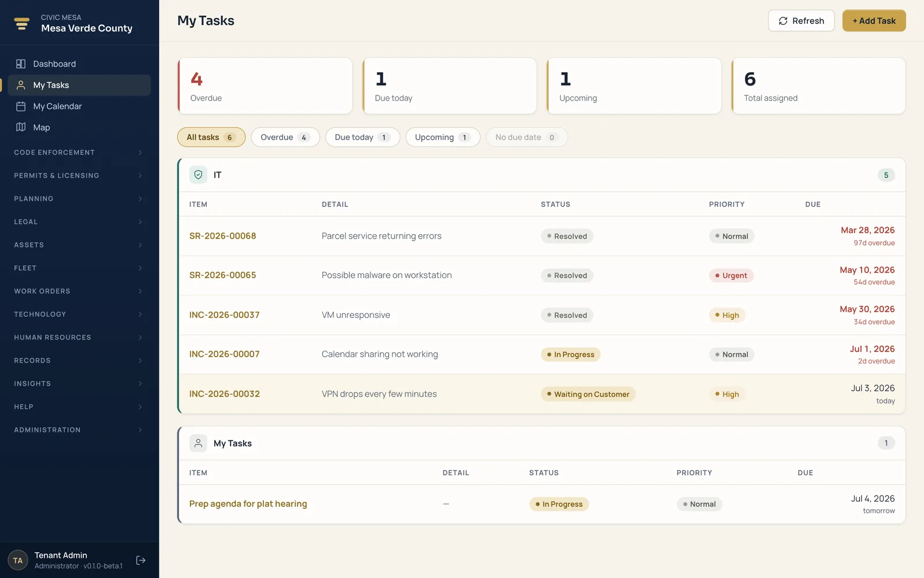The height and width of the screenshot is (578, 924).
Task: Expand Legal section
Action: (79, 222)
